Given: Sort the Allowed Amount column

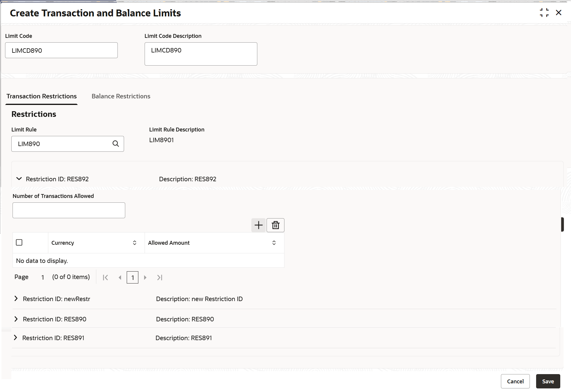Looking at the screenshot, I should (x=274, y=243).
